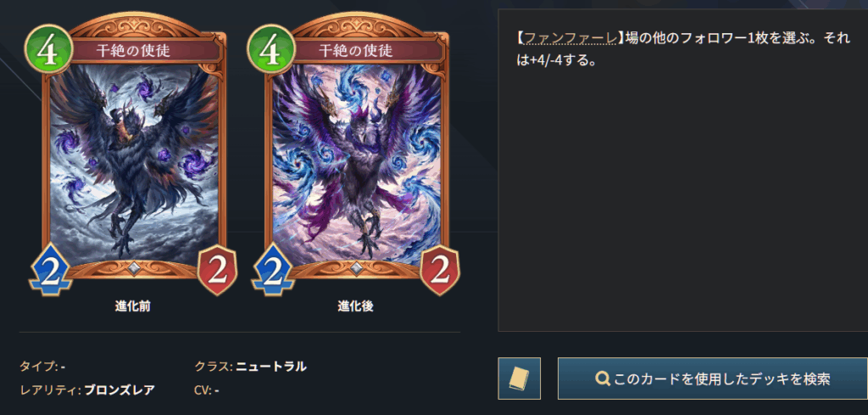Screen dimensions: 868x415
Task: Click the gem ornament below 進化後 artwork
Action: [x=355, y=268]
